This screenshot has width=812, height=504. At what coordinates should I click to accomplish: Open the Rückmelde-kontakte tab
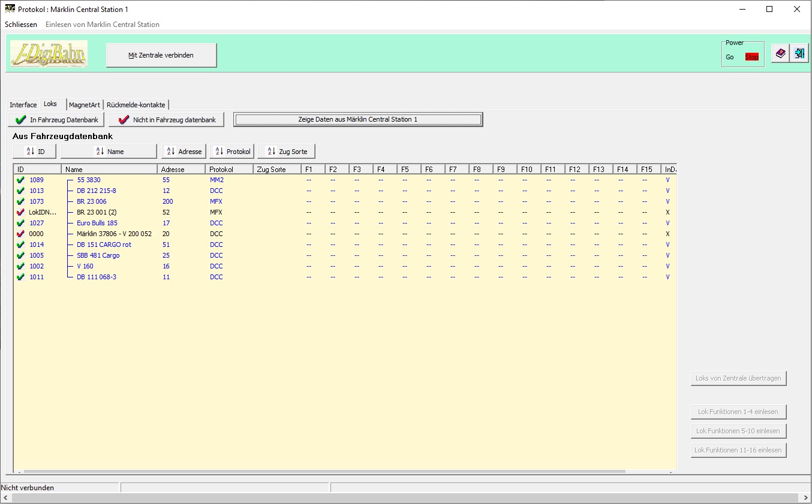click(x=136, y=105)
